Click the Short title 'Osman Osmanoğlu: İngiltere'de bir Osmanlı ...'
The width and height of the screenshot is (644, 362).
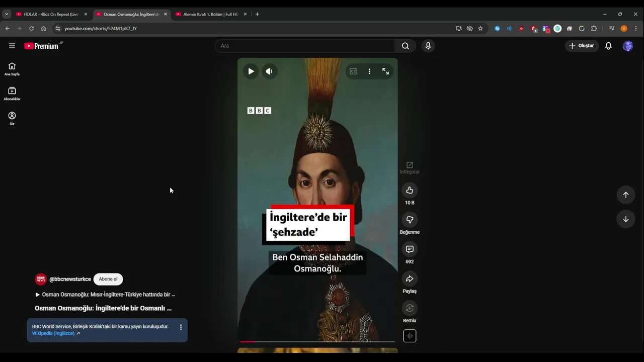103,308
